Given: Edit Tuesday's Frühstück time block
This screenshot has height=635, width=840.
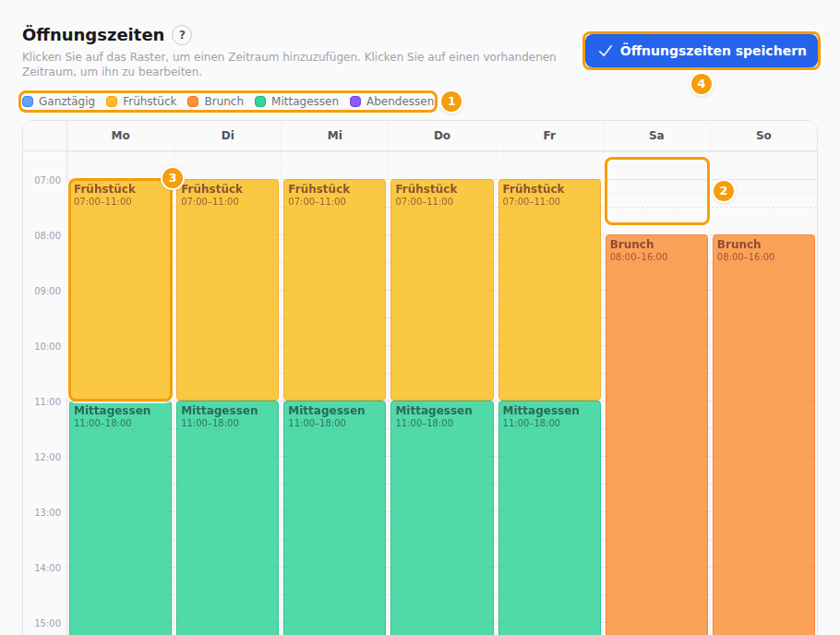Looking at the screenshot, I should pyautogui.click(x=228, y=290).
